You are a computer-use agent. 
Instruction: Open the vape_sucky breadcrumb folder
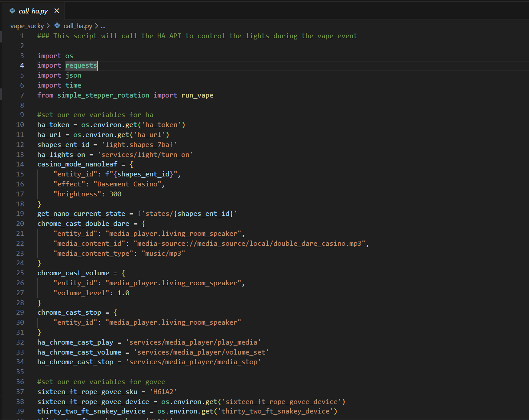tap(27, 26)
